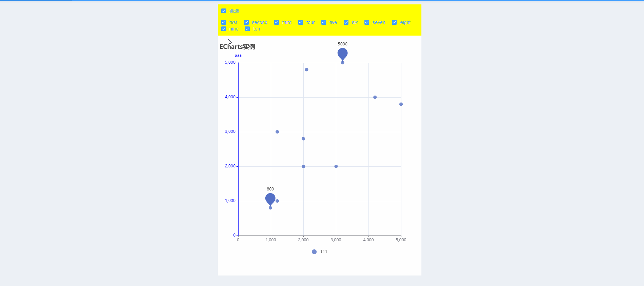Click the ECharts实例 chart title

[237, 47]
